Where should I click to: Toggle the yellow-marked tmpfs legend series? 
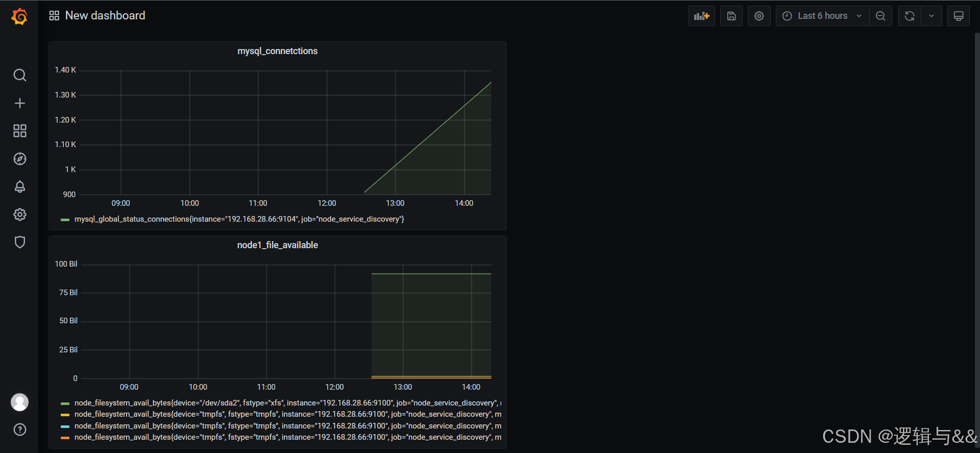288,414
